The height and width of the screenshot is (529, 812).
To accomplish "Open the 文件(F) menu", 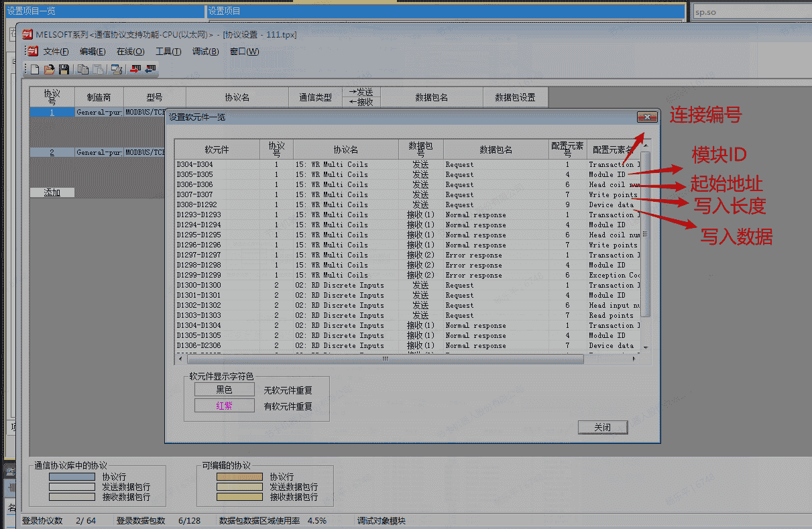I will tap(56, 52).
